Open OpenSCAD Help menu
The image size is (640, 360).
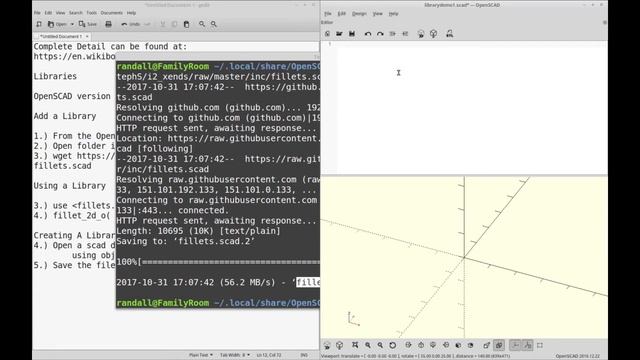[x=393, y=13]
